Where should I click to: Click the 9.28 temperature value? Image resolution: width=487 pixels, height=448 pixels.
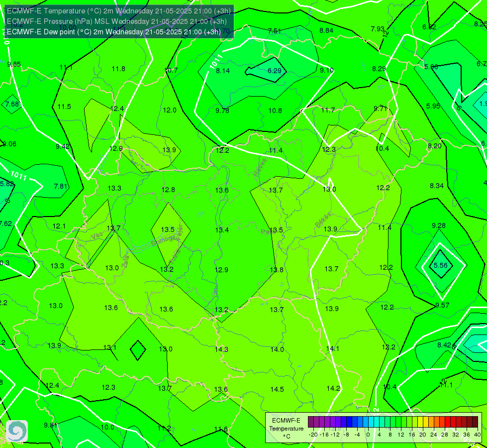[x=439, y=225]
